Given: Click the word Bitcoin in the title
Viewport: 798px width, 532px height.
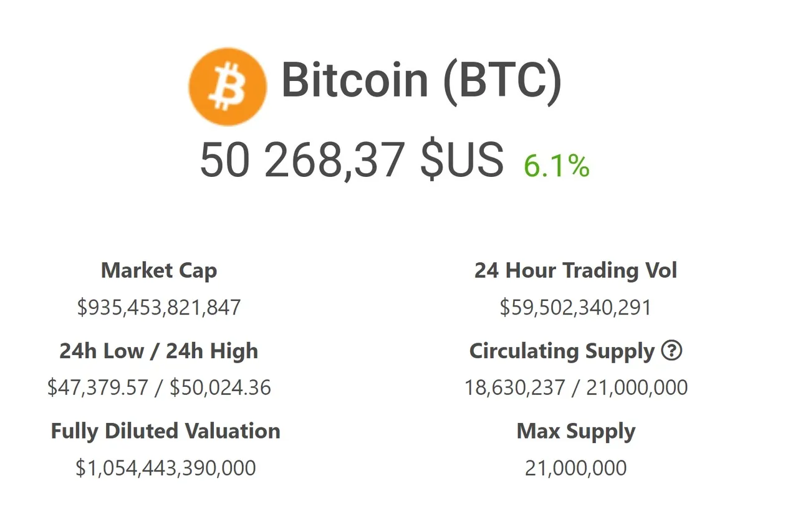Looking at the screenshot, I should tap(355, 81).
